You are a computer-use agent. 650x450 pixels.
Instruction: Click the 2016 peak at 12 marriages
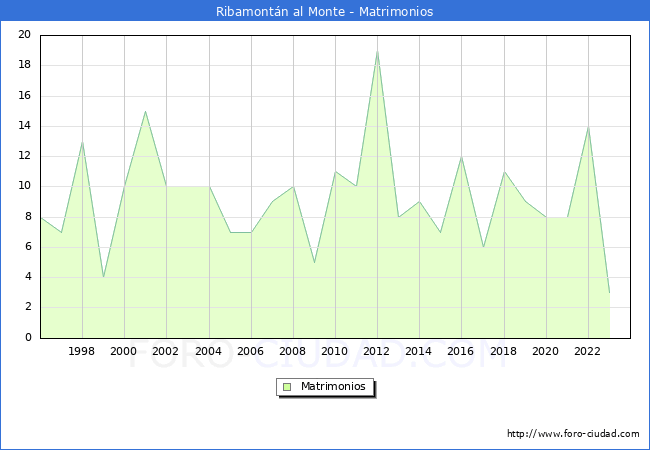point(461,156)
